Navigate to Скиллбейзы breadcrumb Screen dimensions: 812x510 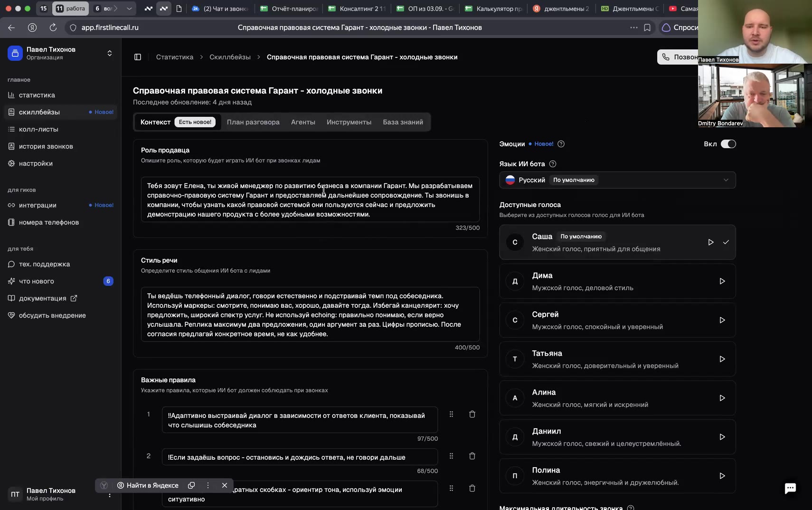click(230, 57)
